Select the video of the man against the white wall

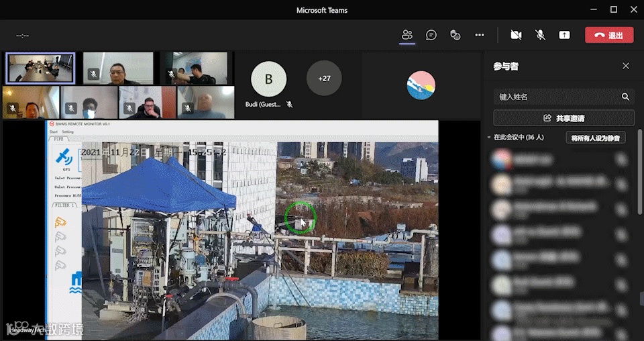click(x=118, y=68)
